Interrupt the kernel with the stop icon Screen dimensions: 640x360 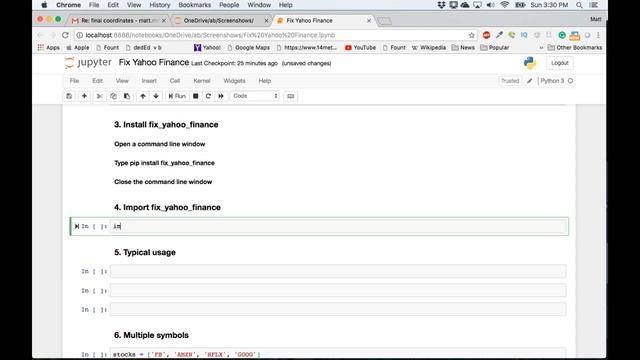coord(196,96)
